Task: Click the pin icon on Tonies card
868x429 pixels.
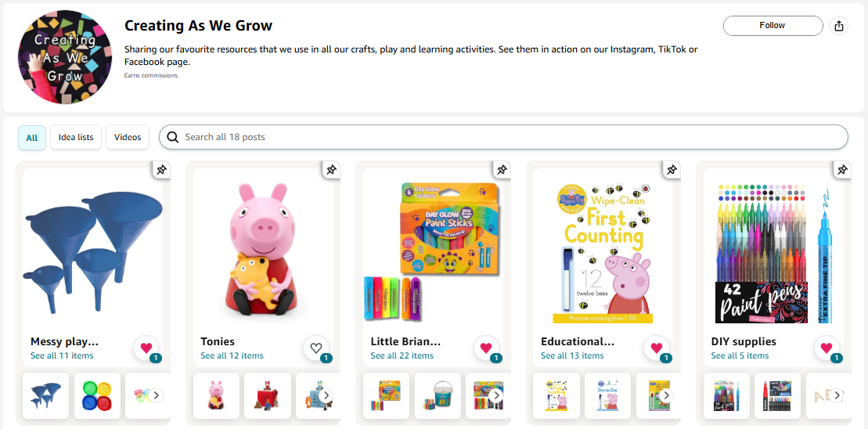Action: tap(331, 170)
